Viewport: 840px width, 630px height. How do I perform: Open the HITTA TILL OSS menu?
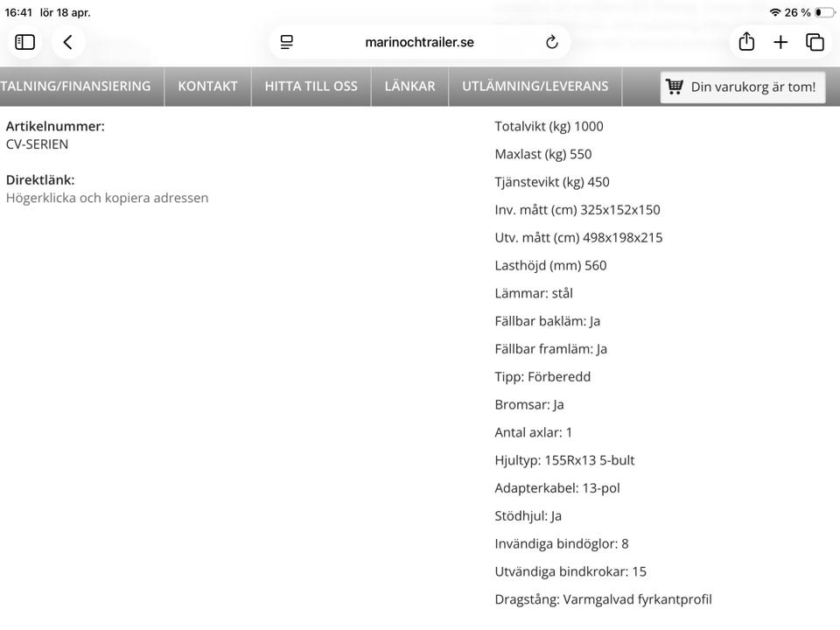pos(311,87)
